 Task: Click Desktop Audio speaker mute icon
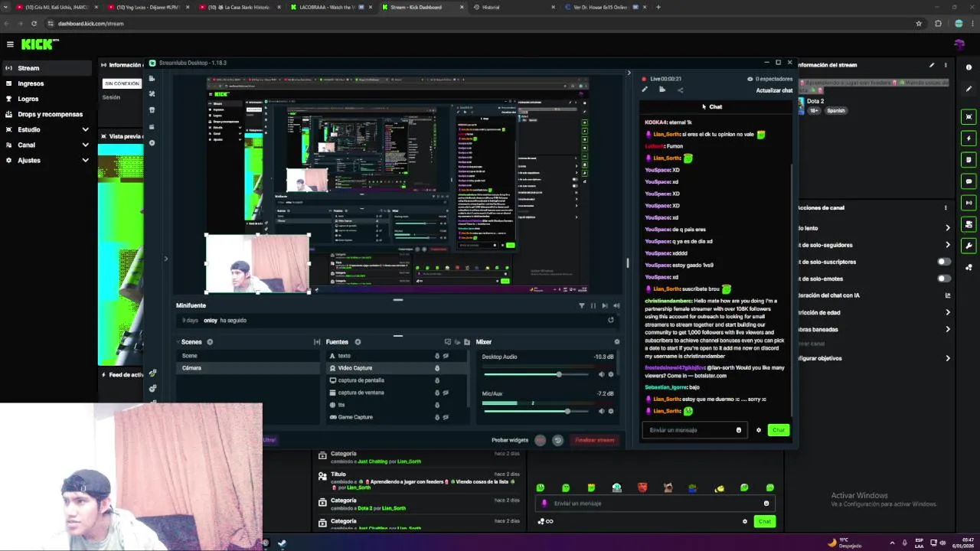click(601, 374)
